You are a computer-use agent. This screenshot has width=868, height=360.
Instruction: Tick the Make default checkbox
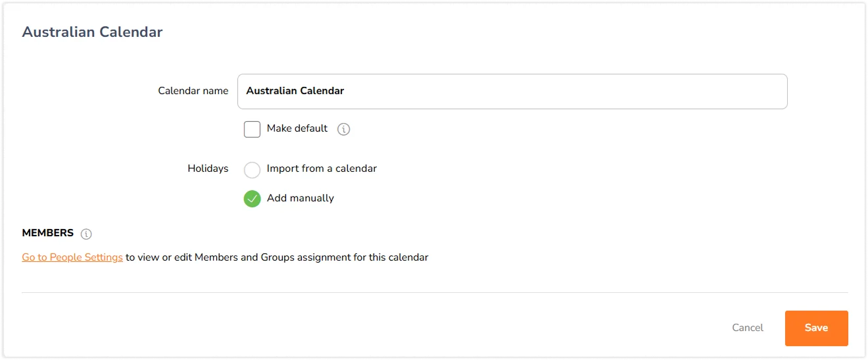click(x=252, y=129)
